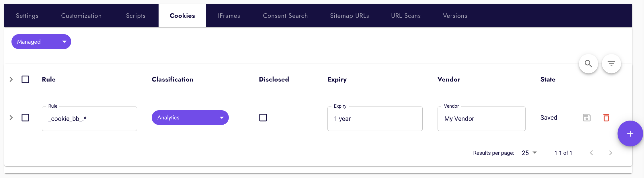644x178 pixels.
Task: Add a new cookie rule with plus button
Action: click(630, 133)
